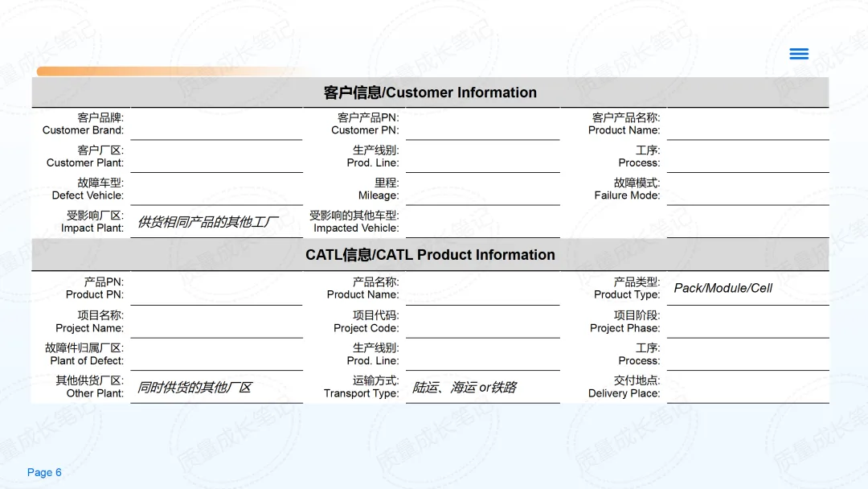Click the Customer Brand input line
The height and width of the screenshot is (489, 868).
(x=216, y=124)
